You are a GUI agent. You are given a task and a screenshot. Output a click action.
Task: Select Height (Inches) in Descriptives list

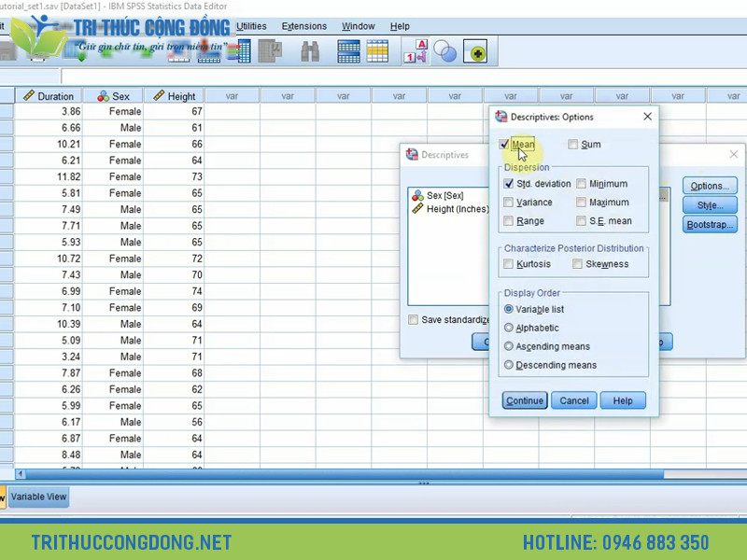(450, 208)
